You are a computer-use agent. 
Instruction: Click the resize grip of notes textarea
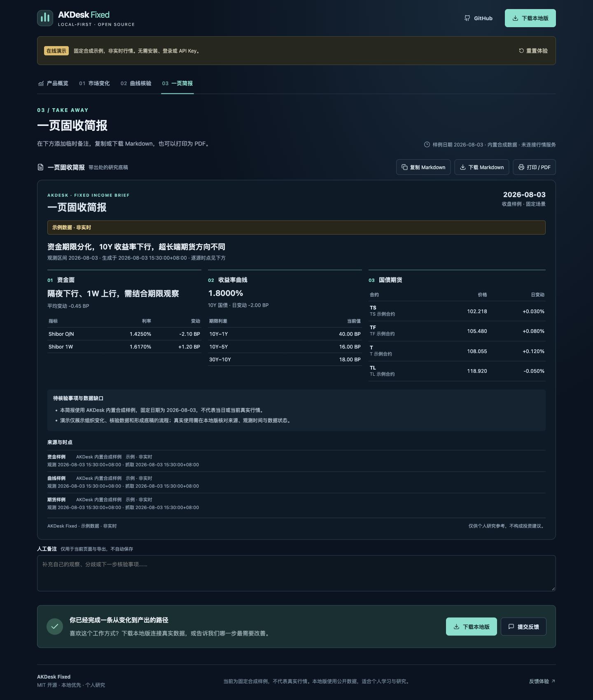point(553,588)
